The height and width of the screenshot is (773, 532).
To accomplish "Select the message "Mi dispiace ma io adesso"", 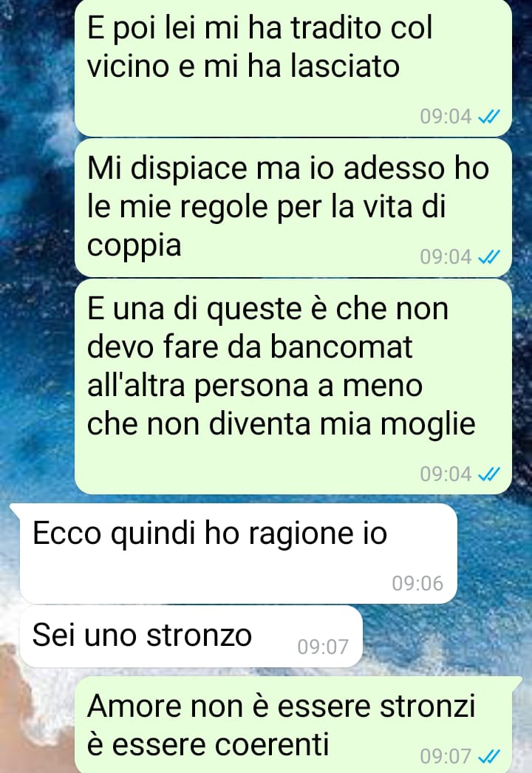I will [293, 208].
